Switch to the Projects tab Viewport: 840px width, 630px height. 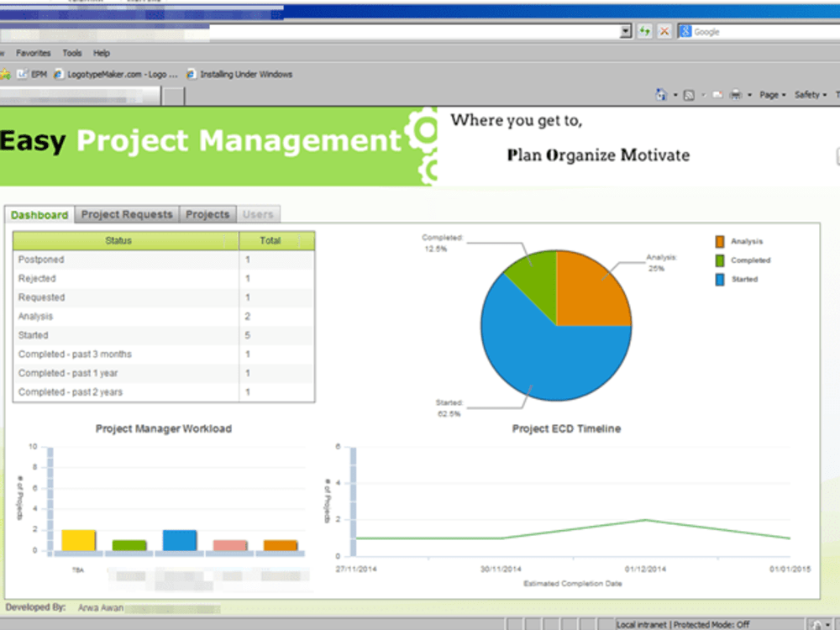click(207, 214)
